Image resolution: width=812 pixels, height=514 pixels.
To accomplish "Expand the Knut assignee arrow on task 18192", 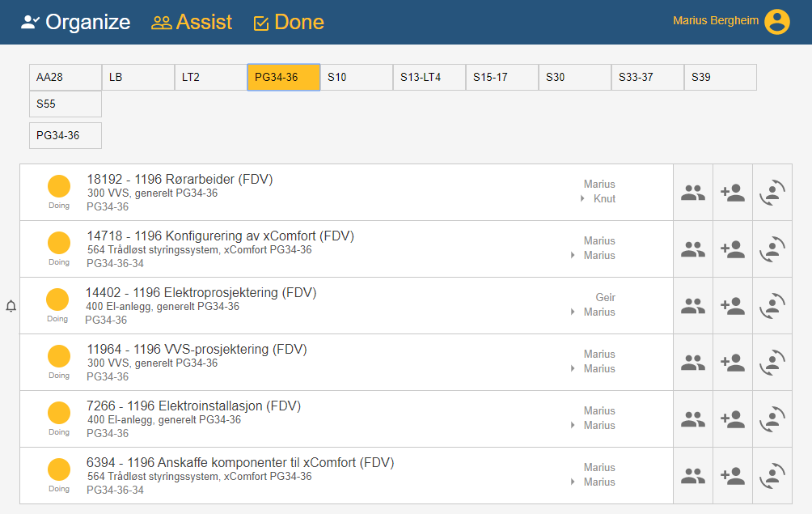I will [x=582, y=199].
